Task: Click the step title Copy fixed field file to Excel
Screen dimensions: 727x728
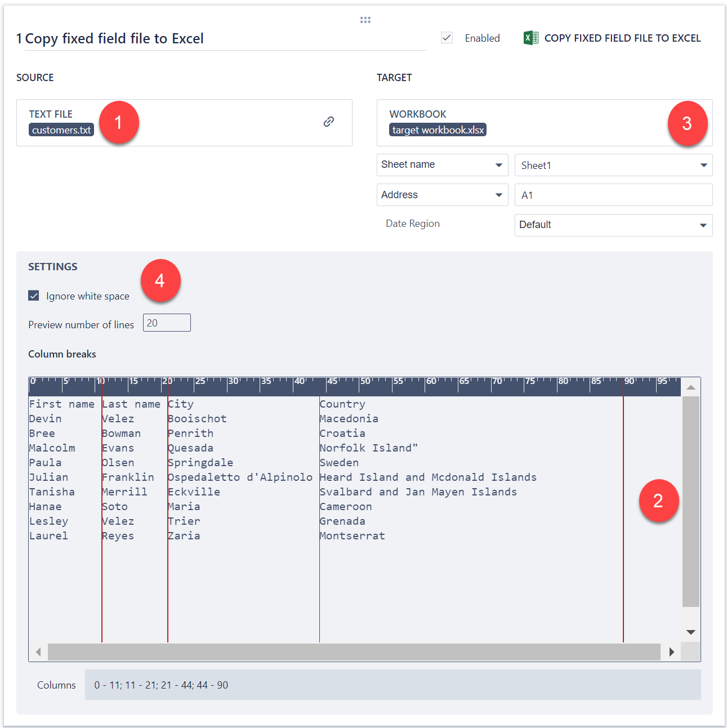Action: tap(114, 39)
